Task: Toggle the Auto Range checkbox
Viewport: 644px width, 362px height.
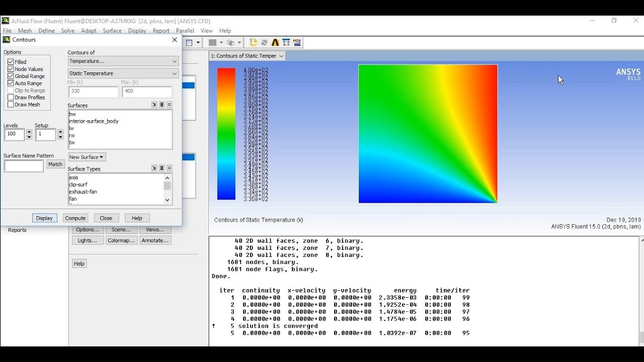Action: tap(11, 83)
